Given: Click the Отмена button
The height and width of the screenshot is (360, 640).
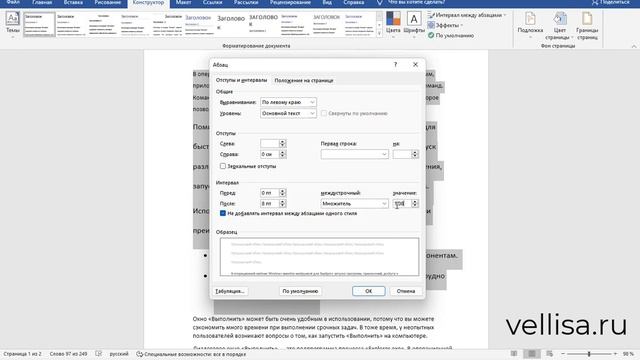Looking at the screenshot, I should coord(406,291).
